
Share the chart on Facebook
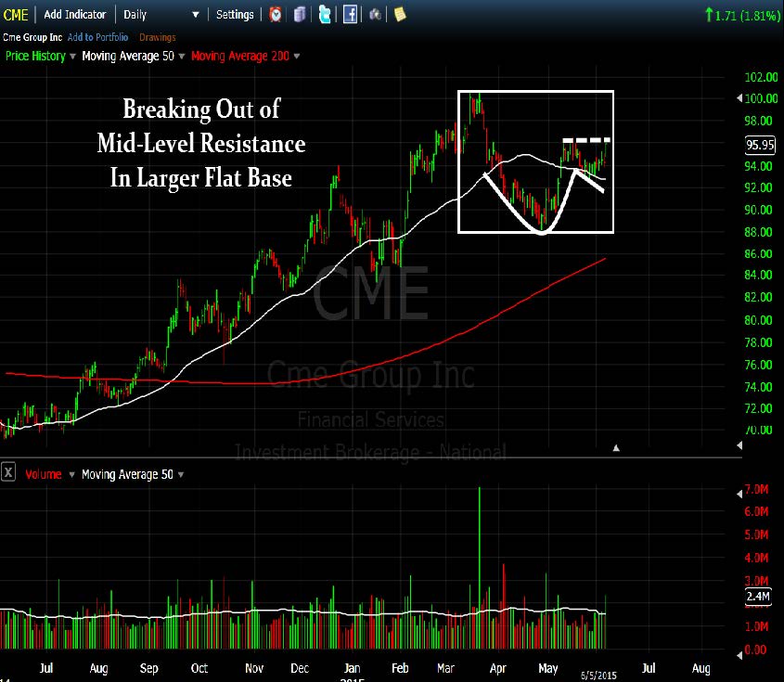click(x=350, y=15)
